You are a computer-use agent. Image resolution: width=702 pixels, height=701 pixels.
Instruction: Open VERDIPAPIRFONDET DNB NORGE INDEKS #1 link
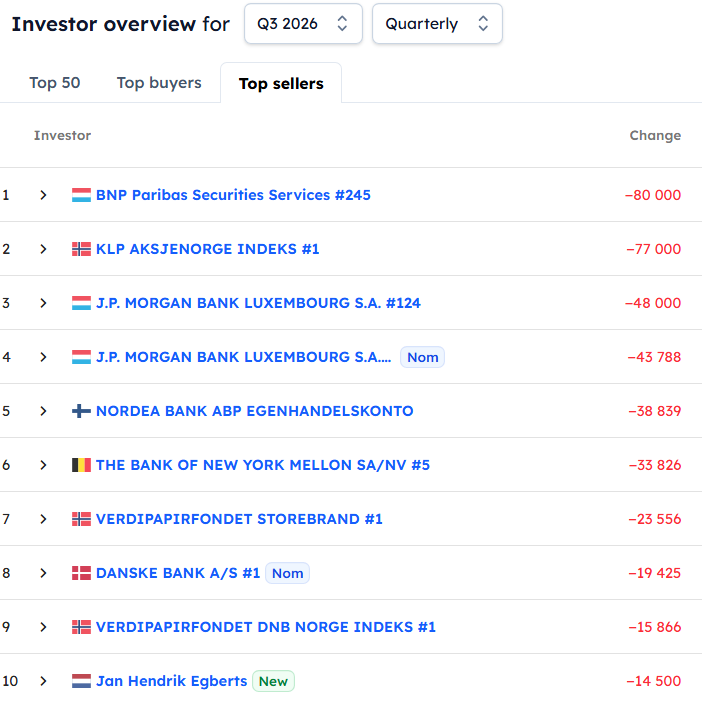coord(265,627)
